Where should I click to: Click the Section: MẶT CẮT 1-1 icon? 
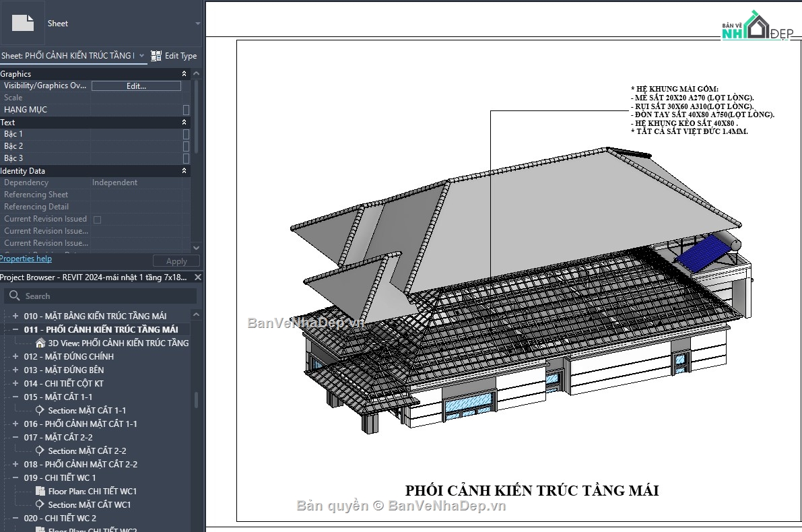(38, 410)
